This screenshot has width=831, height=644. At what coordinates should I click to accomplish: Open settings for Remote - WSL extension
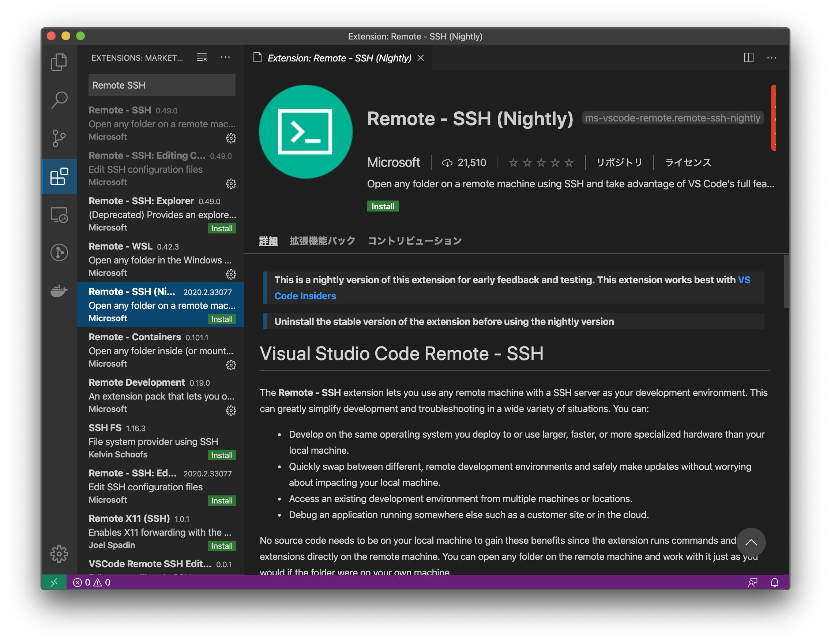point(231,274)
